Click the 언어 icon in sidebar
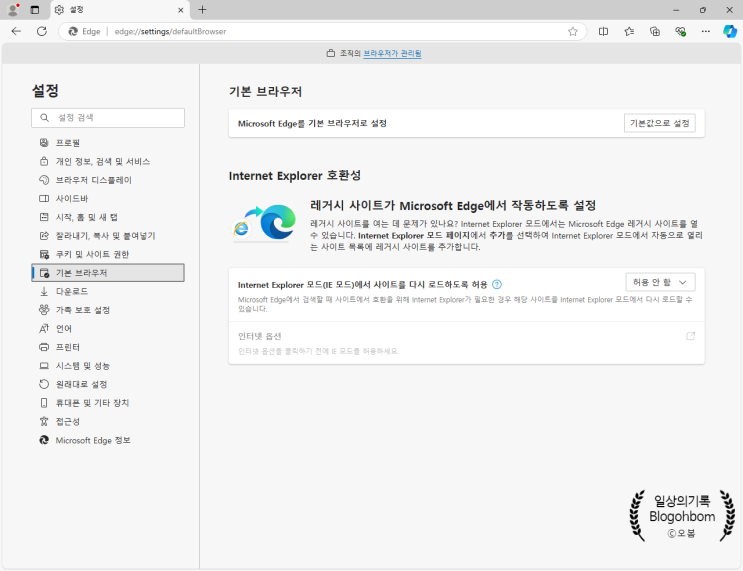The image size is (743, 571). [44, 328]
